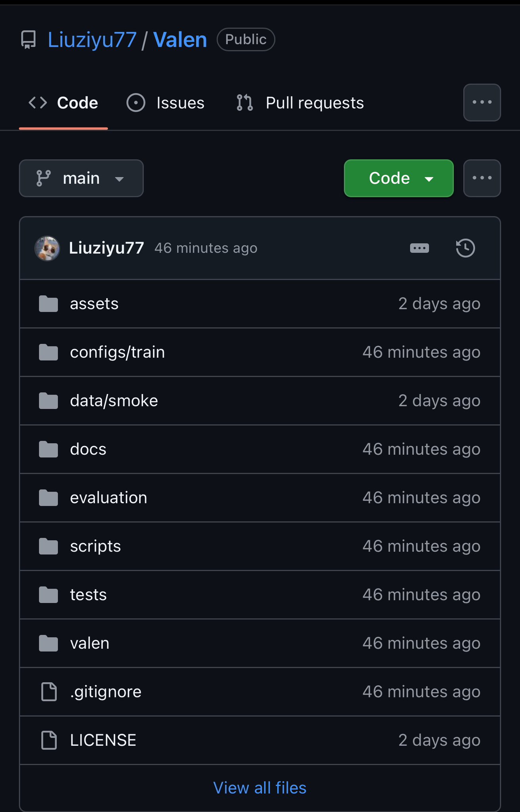Expand the green Code dropdown button
This screenshot has width=520, height=812.
(399, 178)
